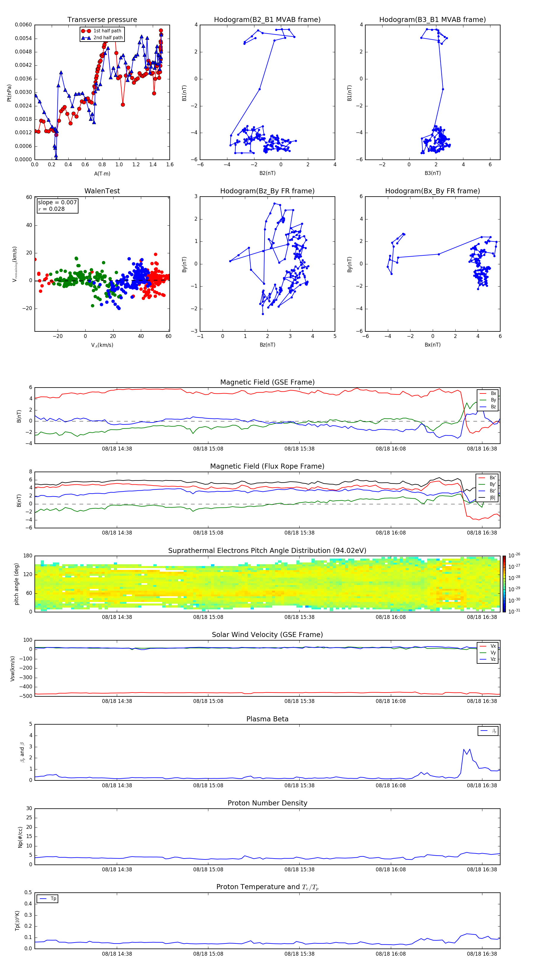This screenshot has width=535, height=980.
Task: Click the 'Hodogram(Bx_By FR frame)' title
Action: [432, 191]
